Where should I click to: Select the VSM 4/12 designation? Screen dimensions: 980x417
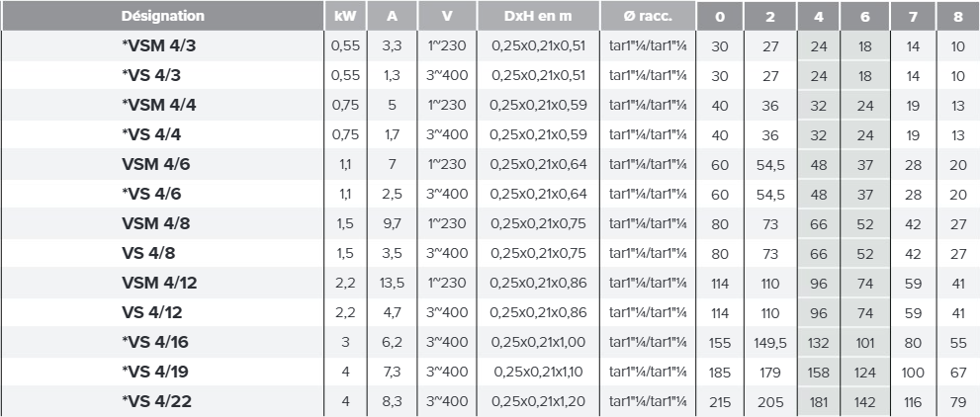pos(159,283)
